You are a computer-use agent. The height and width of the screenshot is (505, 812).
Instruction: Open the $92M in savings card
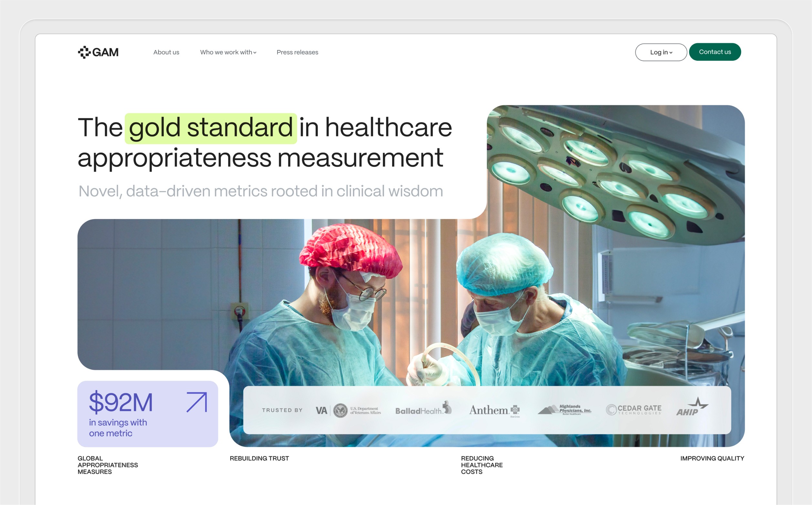click(x=148, y=414)
